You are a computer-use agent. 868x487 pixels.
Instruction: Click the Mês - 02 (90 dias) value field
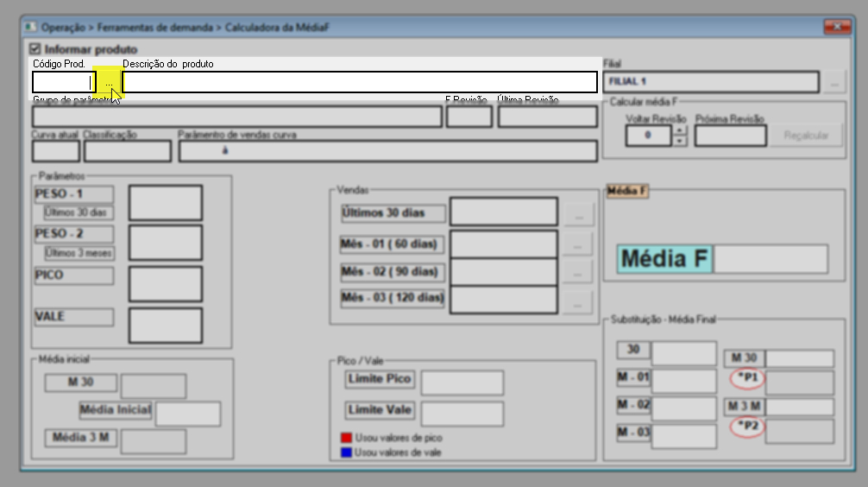point(504,272)
